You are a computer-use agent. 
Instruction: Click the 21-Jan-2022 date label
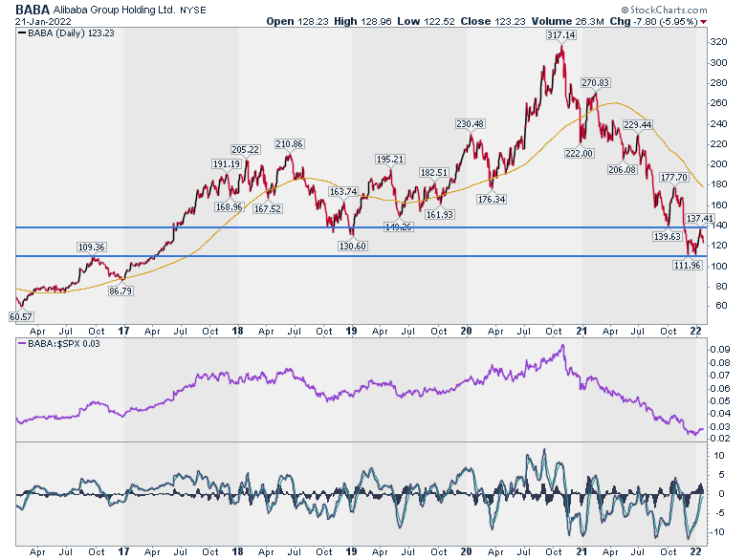click(43, 21)
